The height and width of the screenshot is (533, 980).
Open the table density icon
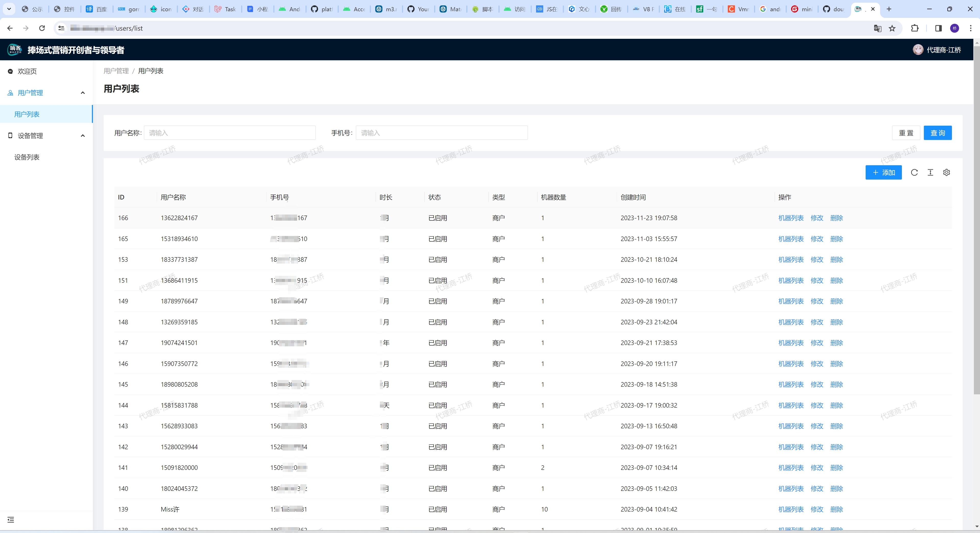coord(930,172)
